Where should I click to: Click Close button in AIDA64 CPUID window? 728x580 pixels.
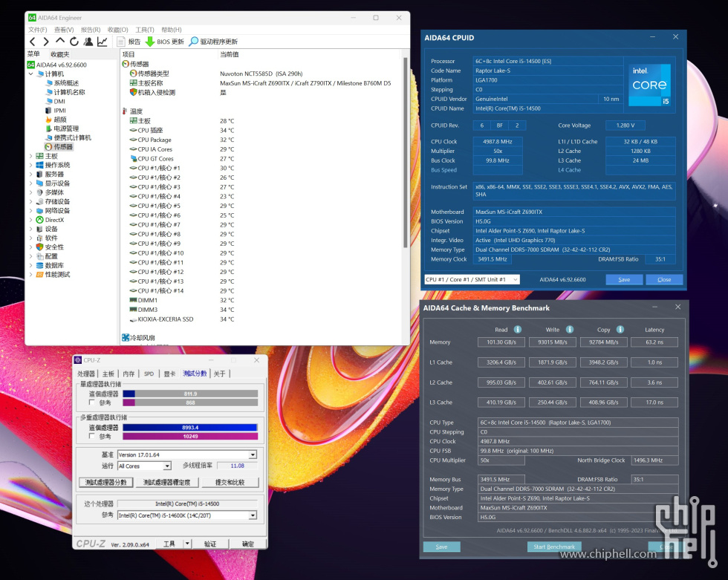[x=664, y=280]
